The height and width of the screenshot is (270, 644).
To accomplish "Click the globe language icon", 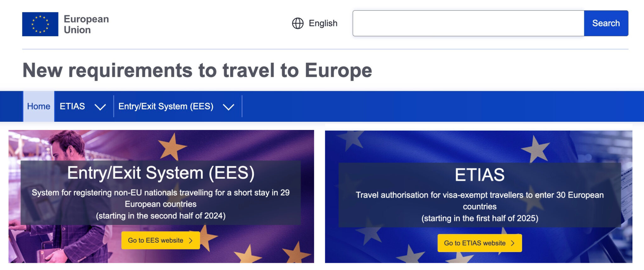I will pyautogui.click(x=297, y=23).
